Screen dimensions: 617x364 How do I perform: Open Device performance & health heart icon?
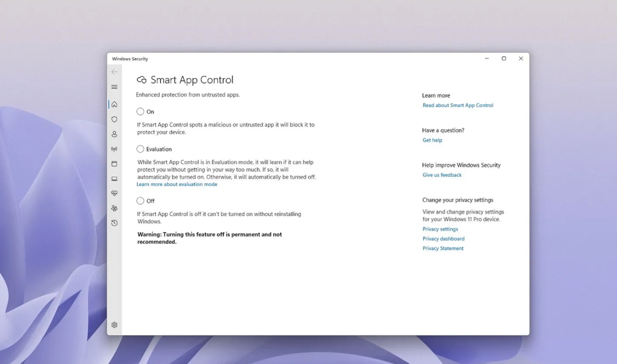(x=114, y=193)
